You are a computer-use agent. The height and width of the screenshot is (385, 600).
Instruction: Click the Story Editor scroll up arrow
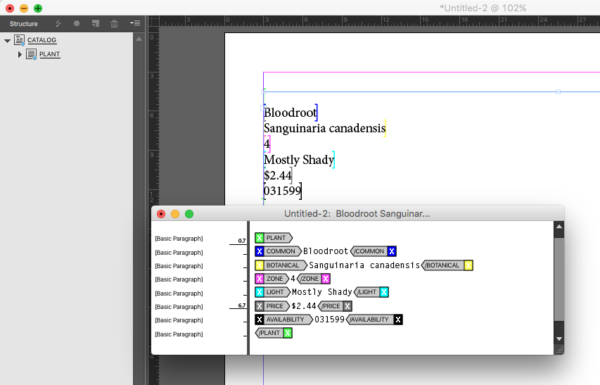point(559,227)
